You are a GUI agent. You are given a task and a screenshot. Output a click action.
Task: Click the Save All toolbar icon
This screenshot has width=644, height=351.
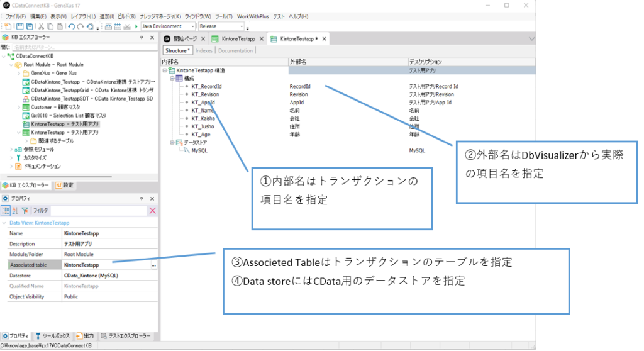30,26
